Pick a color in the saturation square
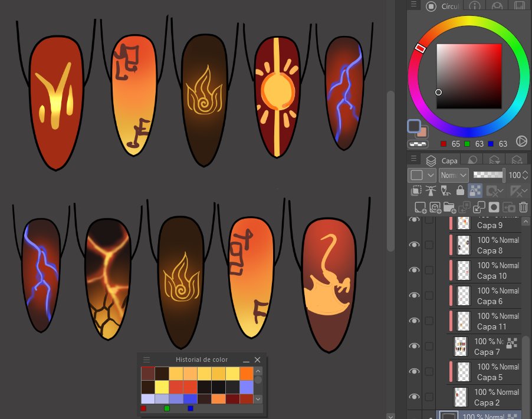The width and height of the screenshot is (532, 419). pos(469,76)
